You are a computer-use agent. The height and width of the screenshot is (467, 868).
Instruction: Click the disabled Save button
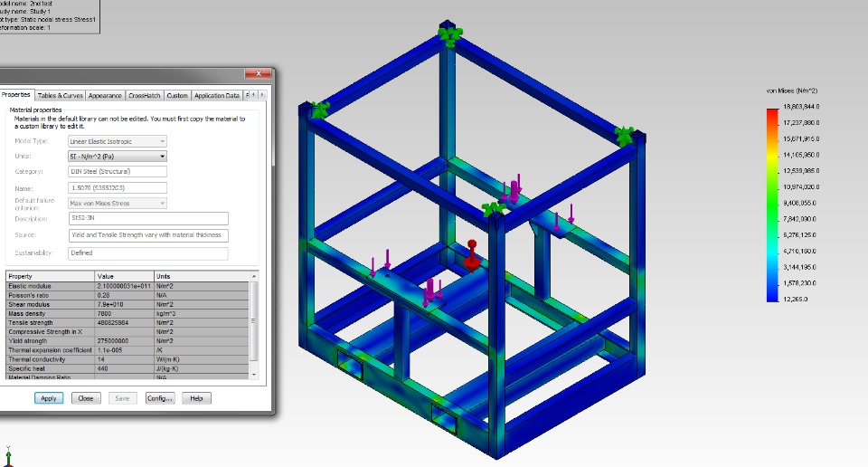[x=122, y=398]
